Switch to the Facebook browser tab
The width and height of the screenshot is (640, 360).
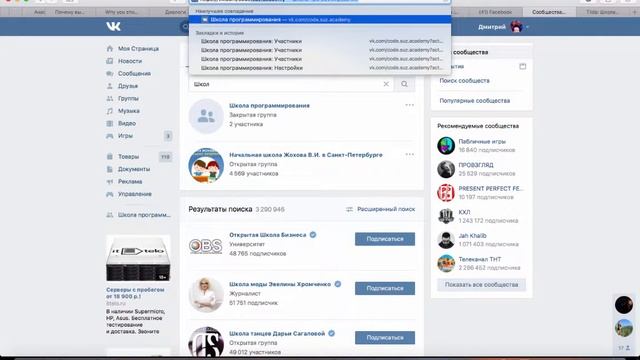point(494,12)
